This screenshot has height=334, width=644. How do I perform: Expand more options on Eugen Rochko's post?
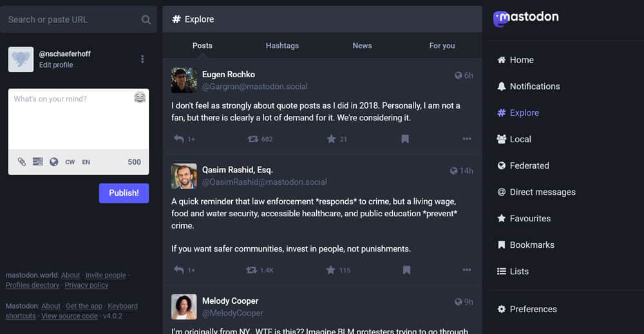pyautogui.click(x=467, y=138)
